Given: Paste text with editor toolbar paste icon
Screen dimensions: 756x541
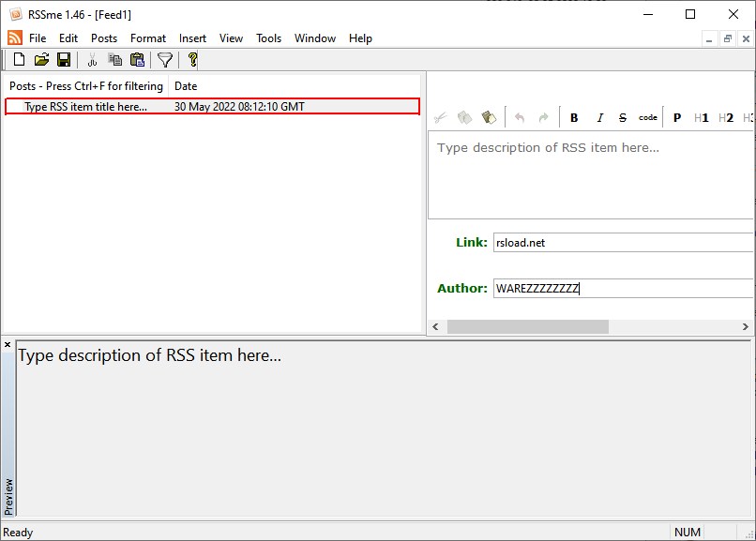Looking at the screenshot, I should (x=489, y=117).
